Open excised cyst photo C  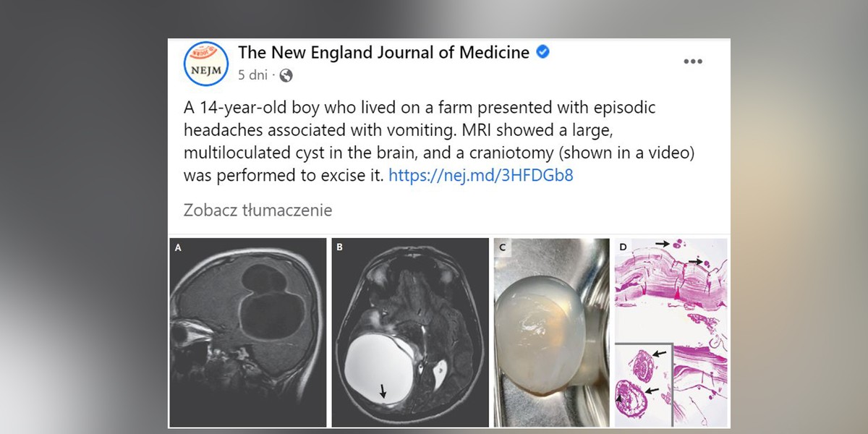(551, 332)
